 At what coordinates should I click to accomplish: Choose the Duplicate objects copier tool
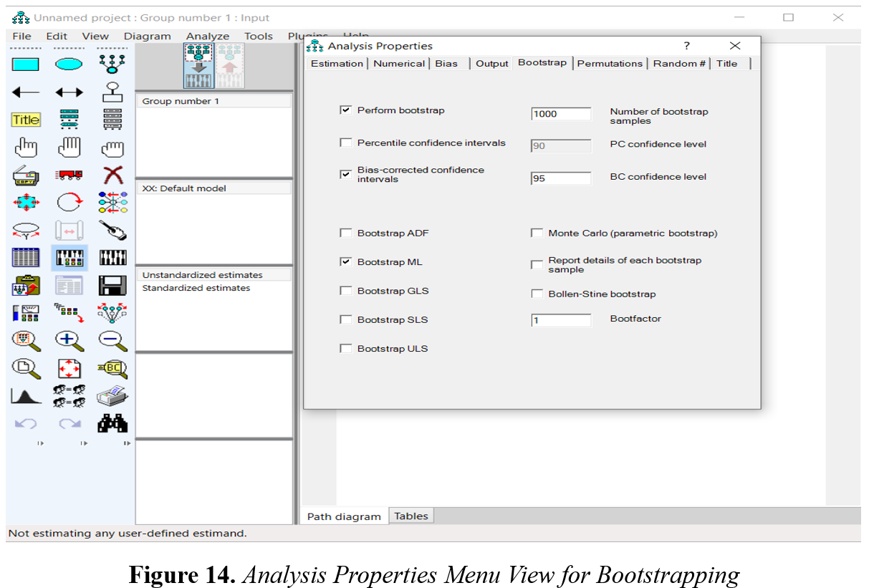(26, 175)
